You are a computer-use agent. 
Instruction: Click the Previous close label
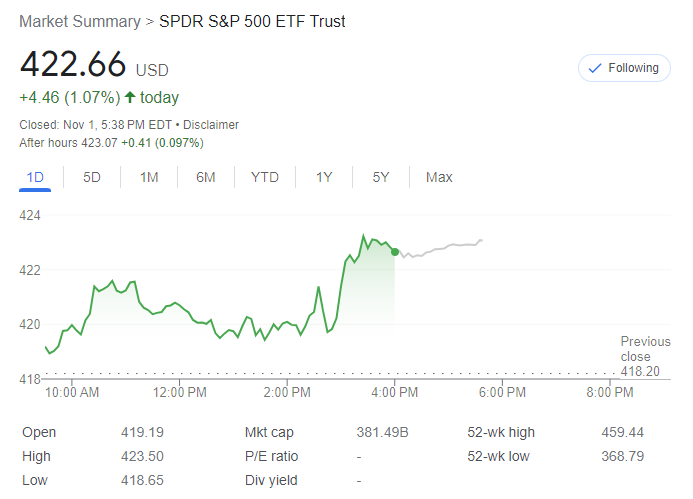coord(645,349)
